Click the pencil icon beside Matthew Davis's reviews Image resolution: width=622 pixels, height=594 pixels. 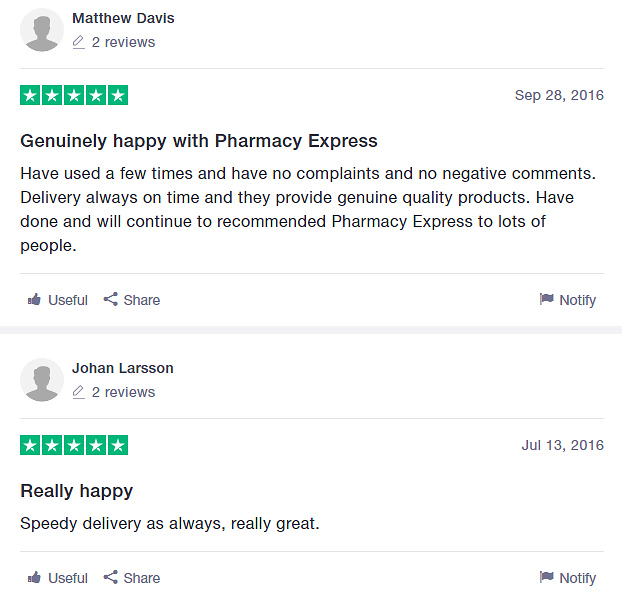(79, 42)
